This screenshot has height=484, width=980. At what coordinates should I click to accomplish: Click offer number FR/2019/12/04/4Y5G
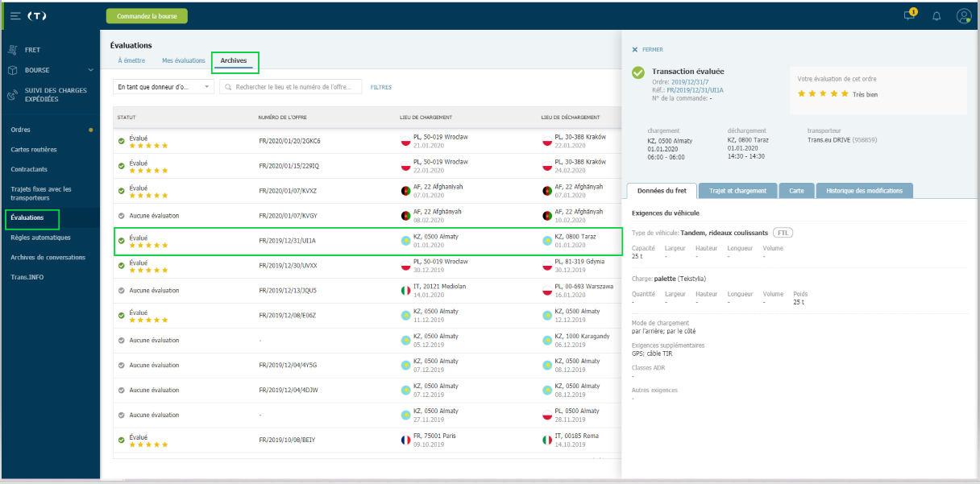[x=289, y=365]
